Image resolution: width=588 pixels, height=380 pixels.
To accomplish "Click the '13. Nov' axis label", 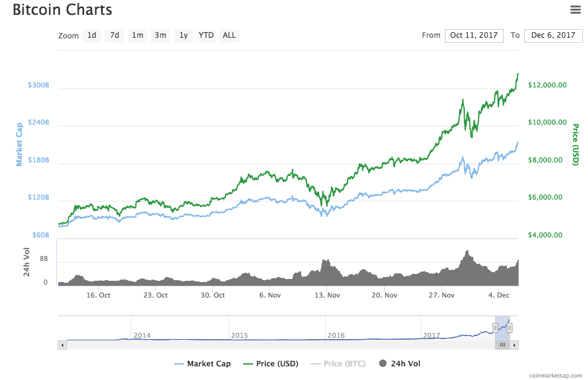I will pos(327,295).
